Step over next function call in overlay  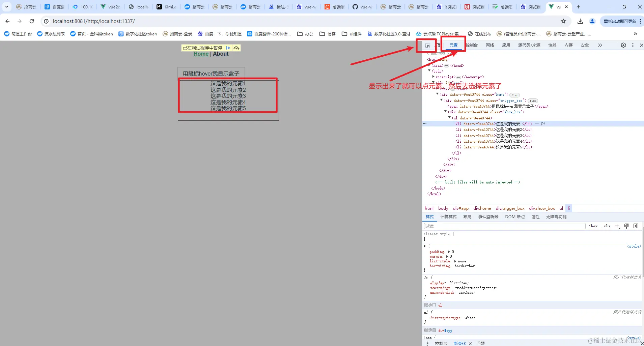pyautogui.click(x=236, y=48)
